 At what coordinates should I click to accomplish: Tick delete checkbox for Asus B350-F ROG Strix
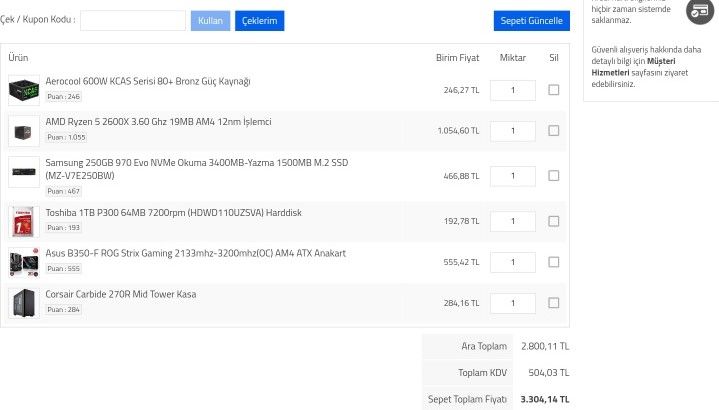pos(553,262)
